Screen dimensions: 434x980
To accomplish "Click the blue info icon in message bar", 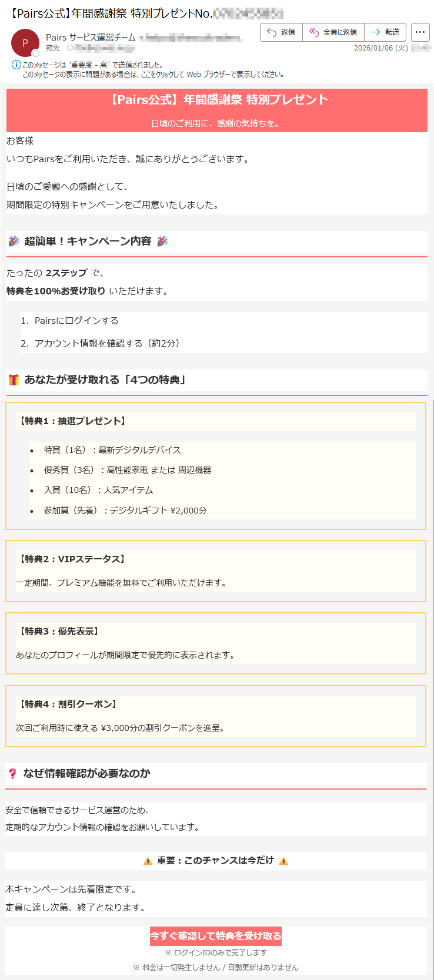I will tap(16, 65).
